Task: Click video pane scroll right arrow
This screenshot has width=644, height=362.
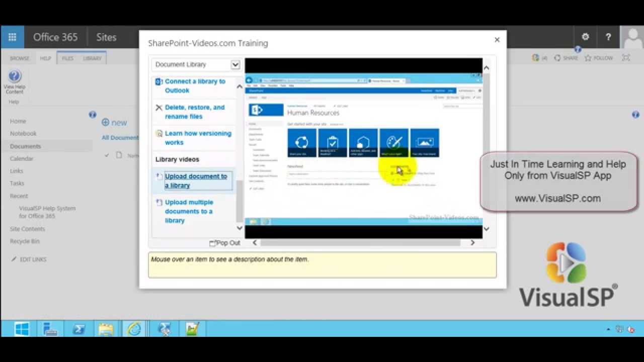Action: (472, 243)
